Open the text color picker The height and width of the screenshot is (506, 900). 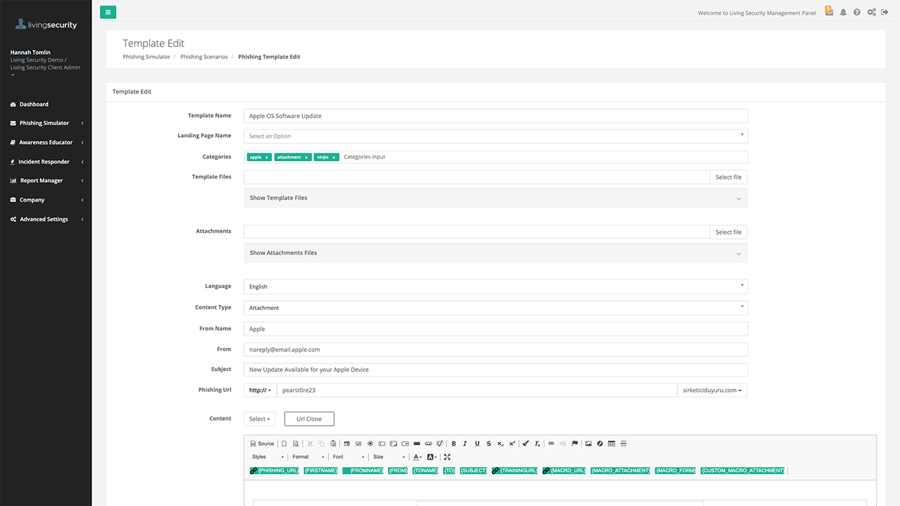[417, 457]
